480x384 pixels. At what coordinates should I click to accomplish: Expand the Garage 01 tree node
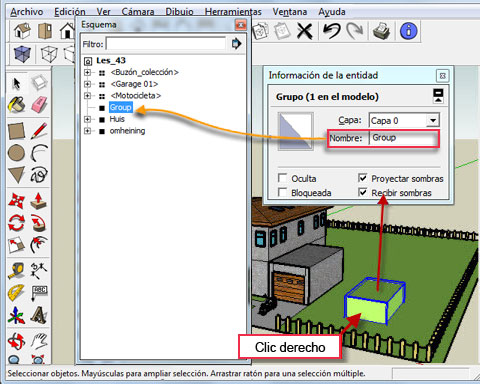(x=87, y=84)
